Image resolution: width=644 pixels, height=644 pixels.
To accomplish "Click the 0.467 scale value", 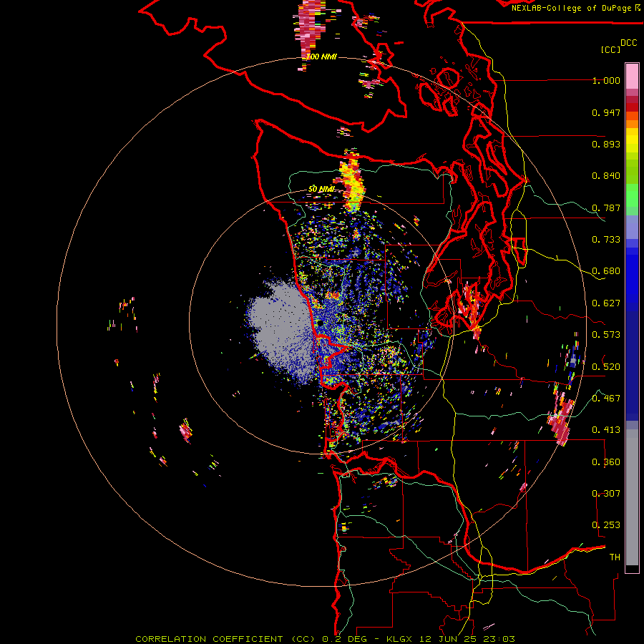I will click(x=606, y=399).
